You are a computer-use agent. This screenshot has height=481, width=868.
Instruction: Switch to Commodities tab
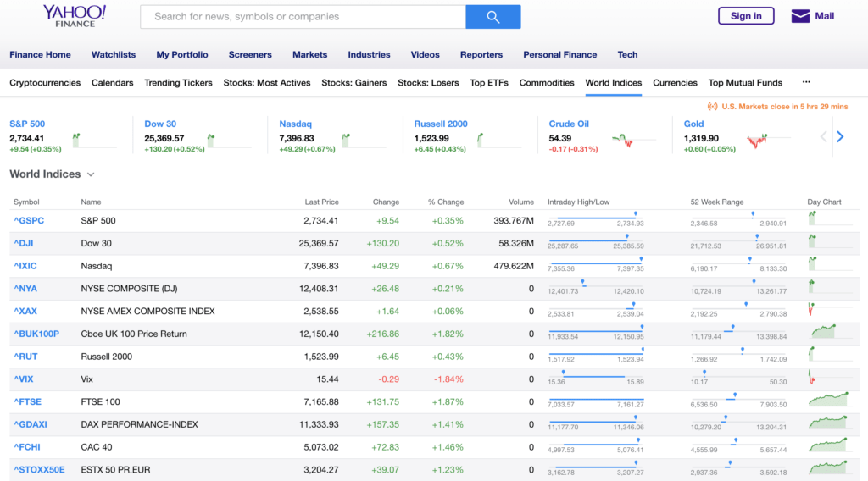[x=547, y=83]
